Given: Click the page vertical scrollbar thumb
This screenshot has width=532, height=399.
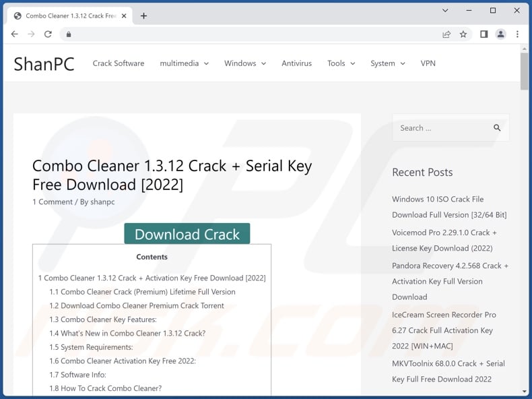Looking at the screenshot, I should click(x=525, y=71).
